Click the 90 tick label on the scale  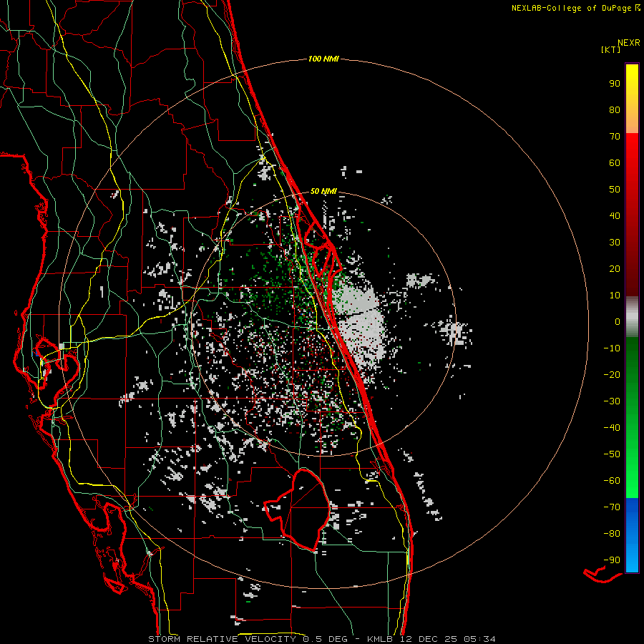point(614,84)
